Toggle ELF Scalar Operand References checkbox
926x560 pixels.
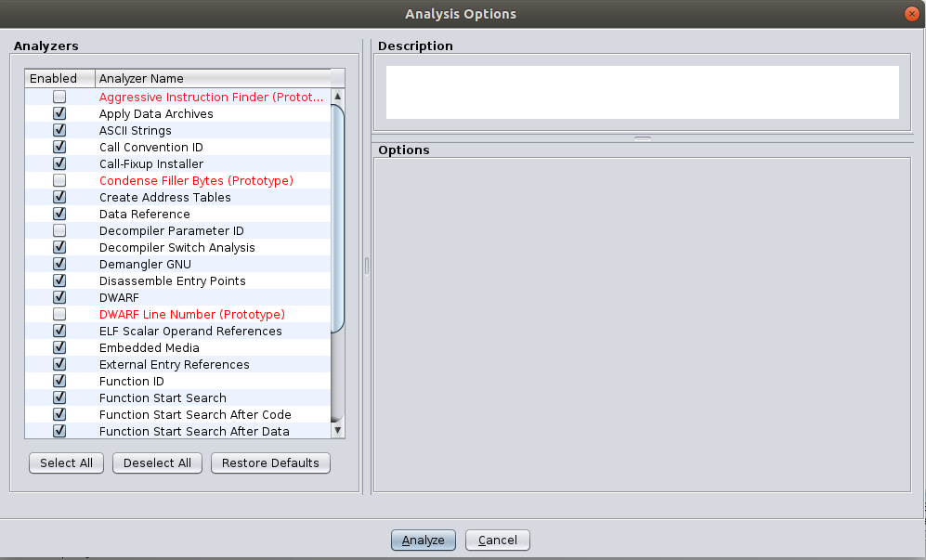(x=59, y=331)
